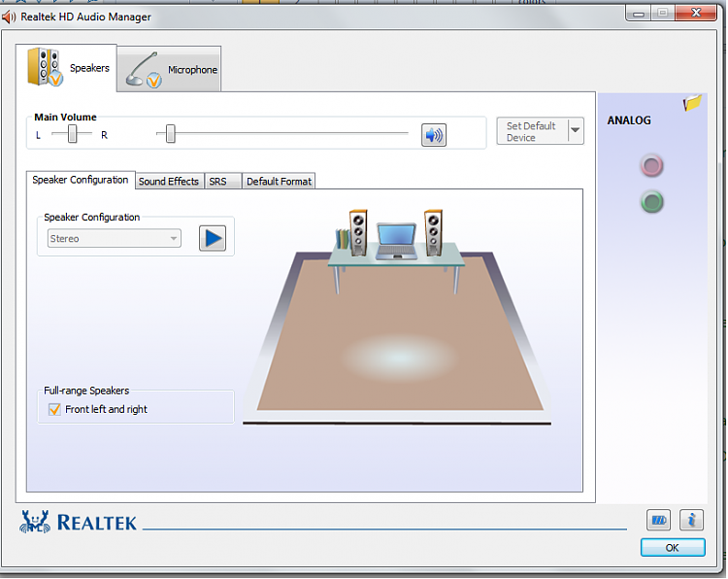
Task: Open the Stereo speaker configuration dropdown
Action: point(115,238)
